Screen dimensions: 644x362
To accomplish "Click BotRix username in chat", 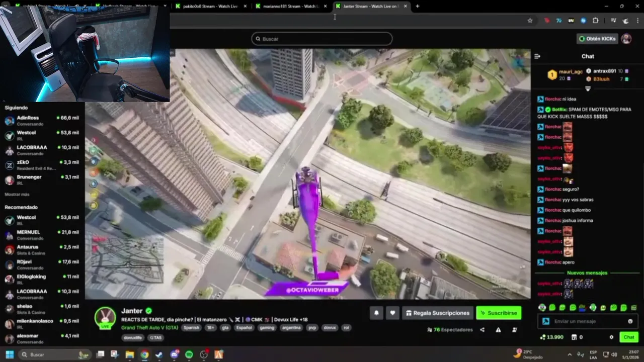I will [560, 109].
